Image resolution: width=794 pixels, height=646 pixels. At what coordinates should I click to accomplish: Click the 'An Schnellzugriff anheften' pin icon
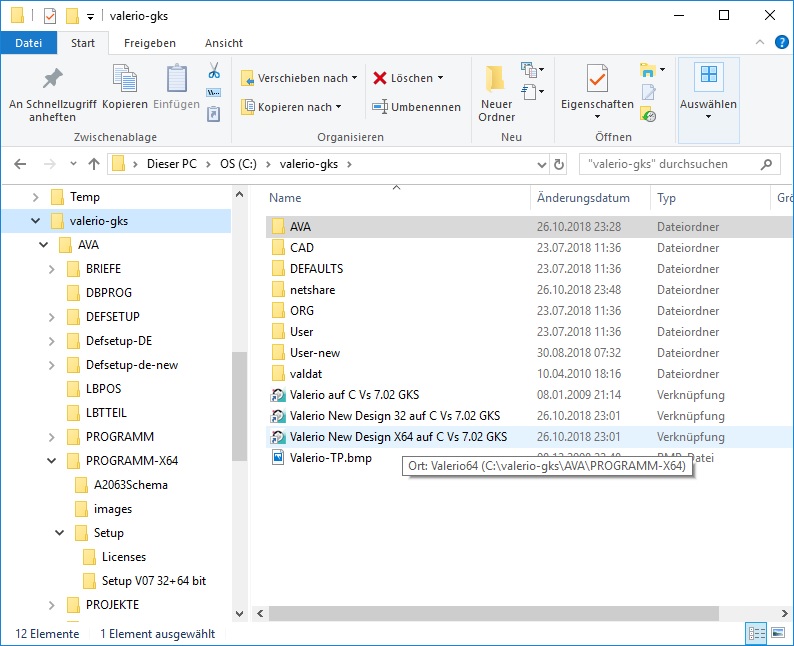52,80
